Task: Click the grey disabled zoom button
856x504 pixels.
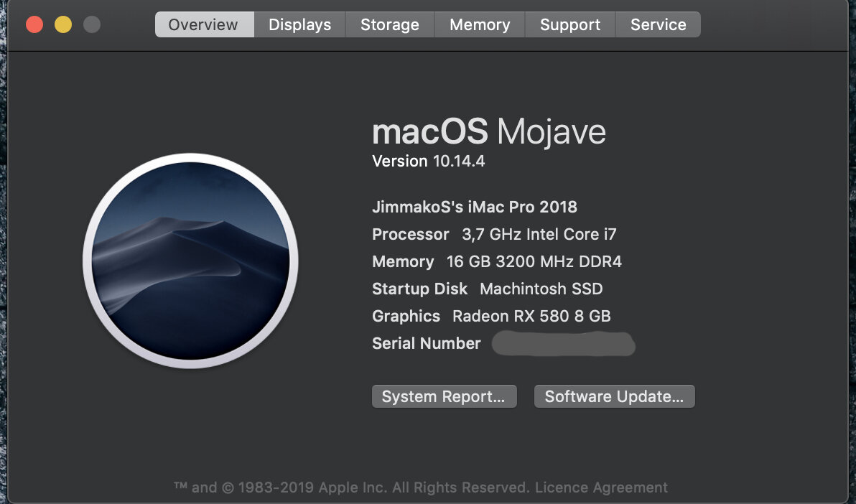Action: tap(92, 24)
